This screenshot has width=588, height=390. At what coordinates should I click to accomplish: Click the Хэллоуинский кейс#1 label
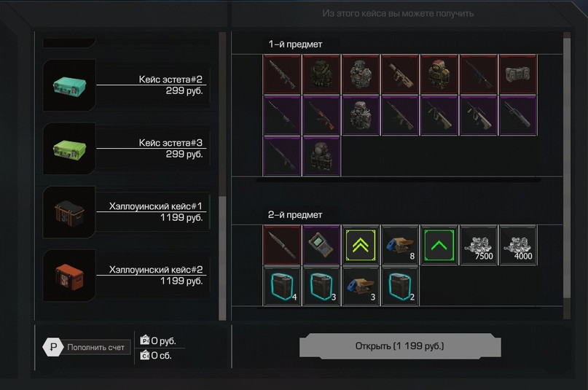(156, 206)
